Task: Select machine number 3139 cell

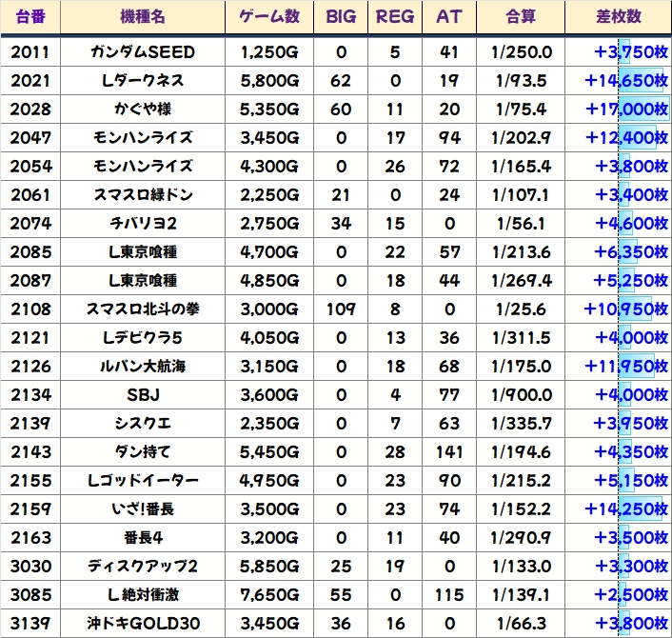Action: 30,624
